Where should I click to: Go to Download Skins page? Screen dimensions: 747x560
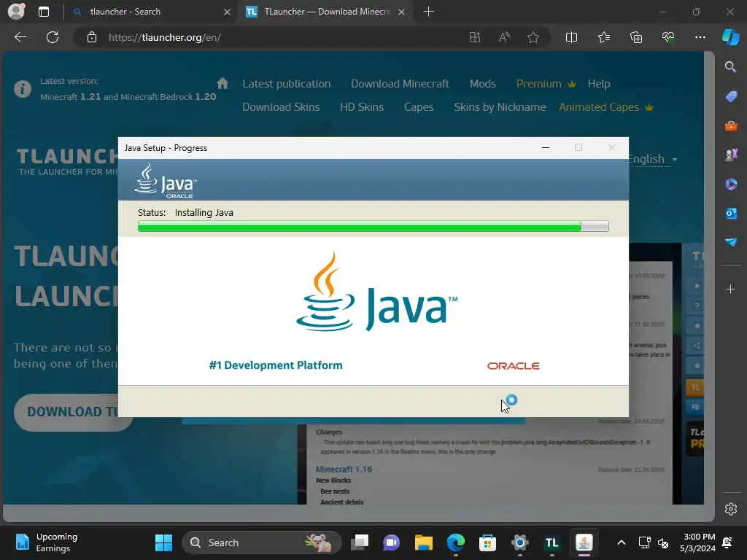(x=281, y=107)
